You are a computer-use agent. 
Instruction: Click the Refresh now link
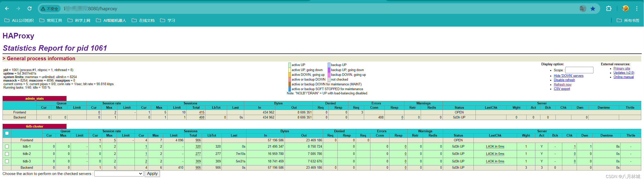(563, 84)
